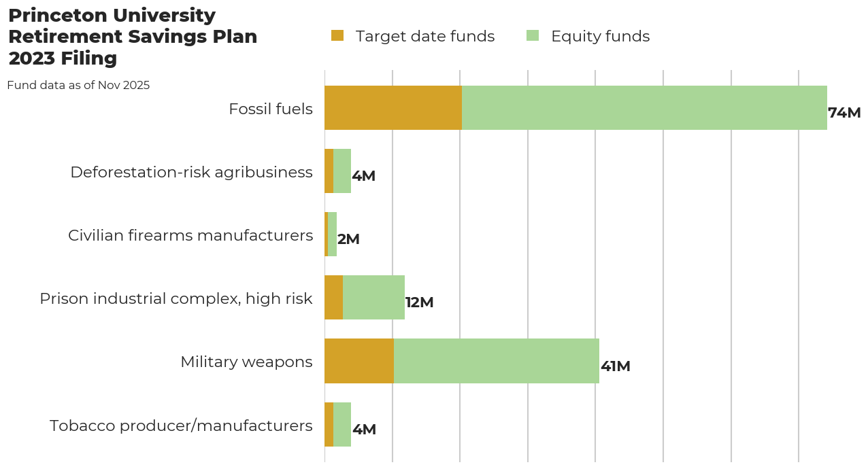Screen dimensions: 868x469
Task: Click the gold target date segment for Military weapons
Action: click(x=359, y=361)
